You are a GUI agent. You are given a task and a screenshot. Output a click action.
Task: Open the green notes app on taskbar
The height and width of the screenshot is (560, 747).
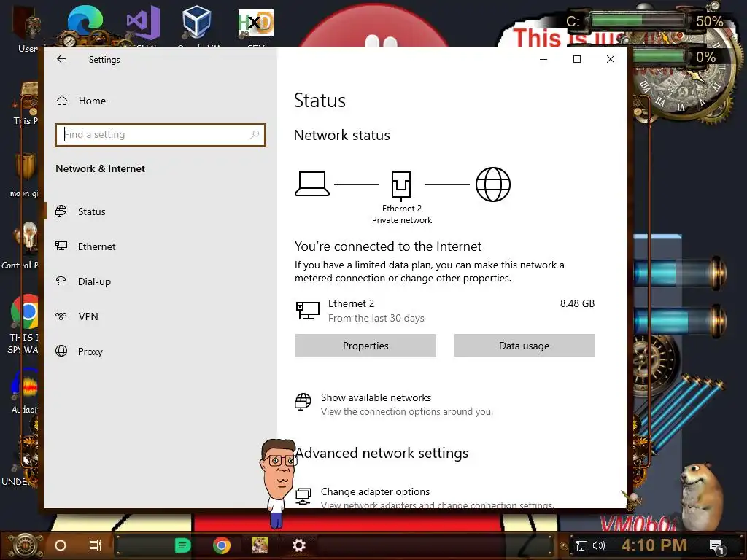click(x=182, y=545)
